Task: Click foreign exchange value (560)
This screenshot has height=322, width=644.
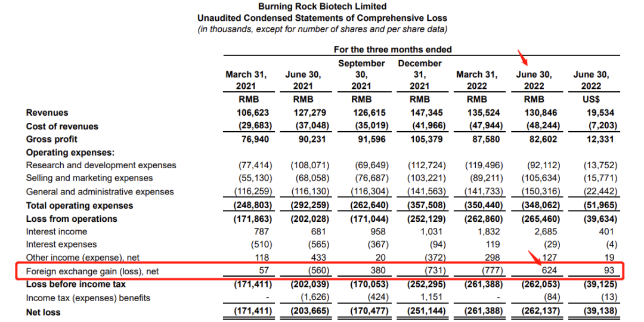Action: (x=318, y=271)
